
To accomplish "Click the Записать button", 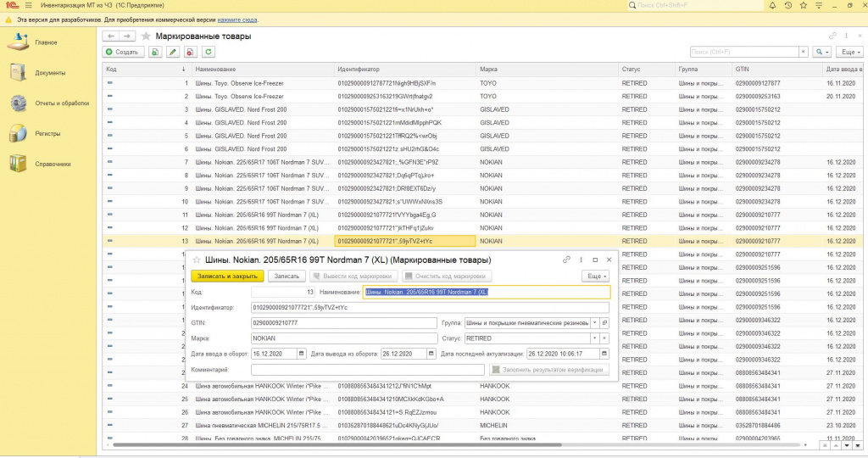I will pyautogui.click(x=287, y=276).
